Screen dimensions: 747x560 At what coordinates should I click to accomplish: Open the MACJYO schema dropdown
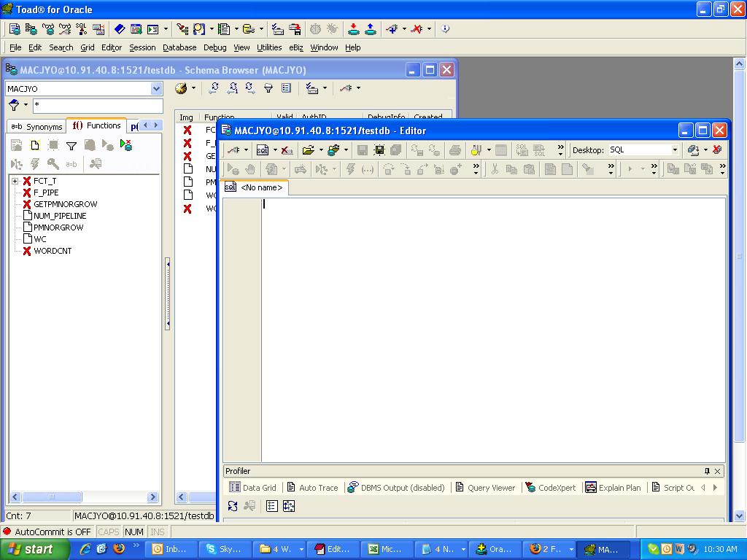156,89
